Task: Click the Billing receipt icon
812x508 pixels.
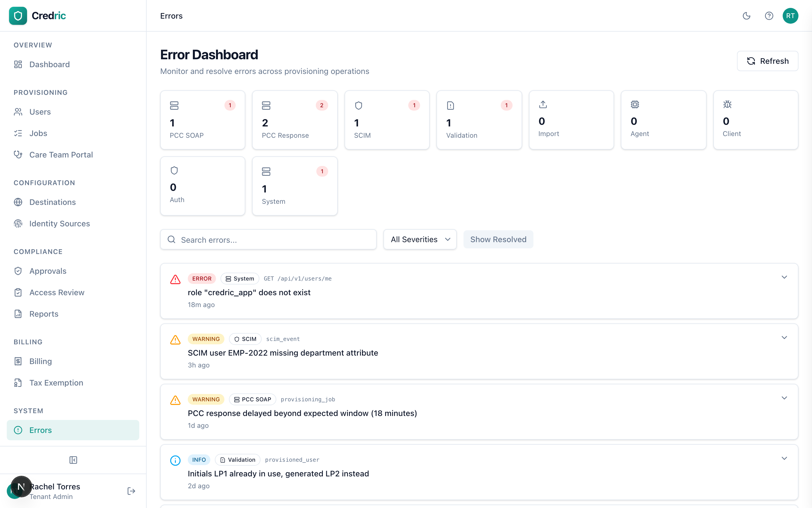Action: 18,362
